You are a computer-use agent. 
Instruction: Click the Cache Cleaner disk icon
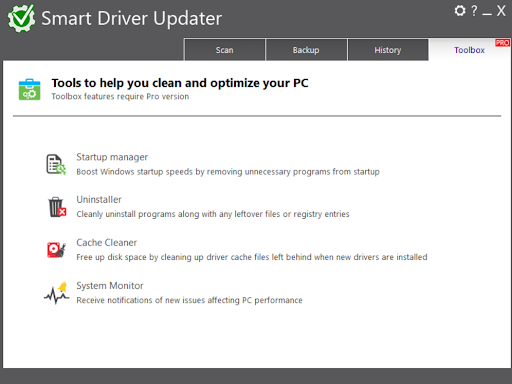click(56, 250)
